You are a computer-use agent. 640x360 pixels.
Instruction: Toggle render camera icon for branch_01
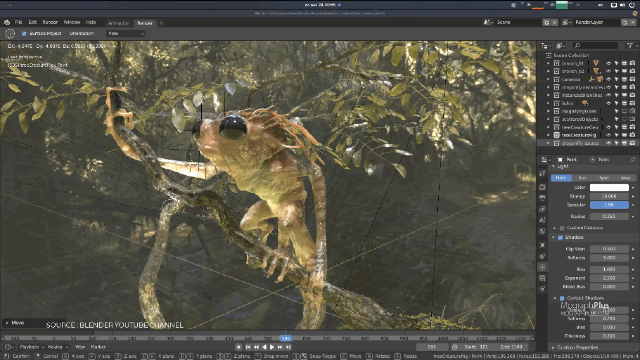click(632, 63)
